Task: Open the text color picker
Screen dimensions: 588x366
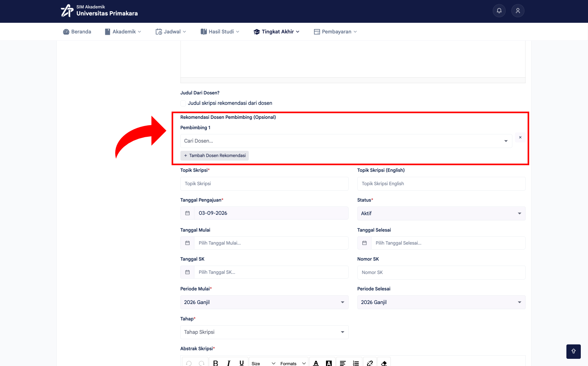Action: point(316,363)
